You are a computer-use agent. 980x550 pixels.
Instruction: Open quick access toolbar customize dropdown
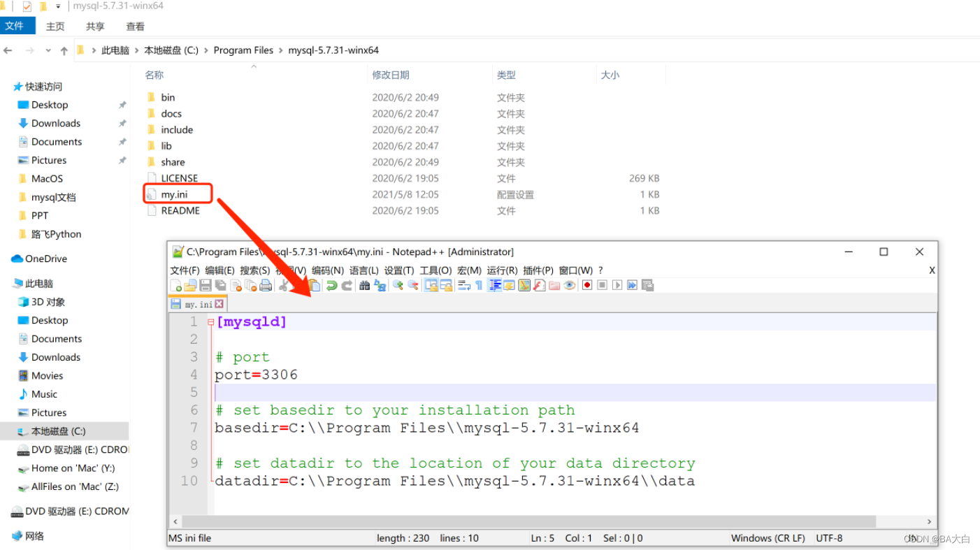[59, 6]
